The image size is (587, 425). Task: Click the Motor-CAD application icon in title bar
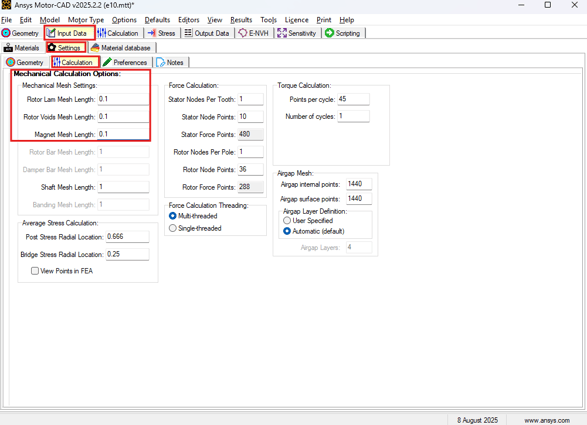click(x=6, y=5)
